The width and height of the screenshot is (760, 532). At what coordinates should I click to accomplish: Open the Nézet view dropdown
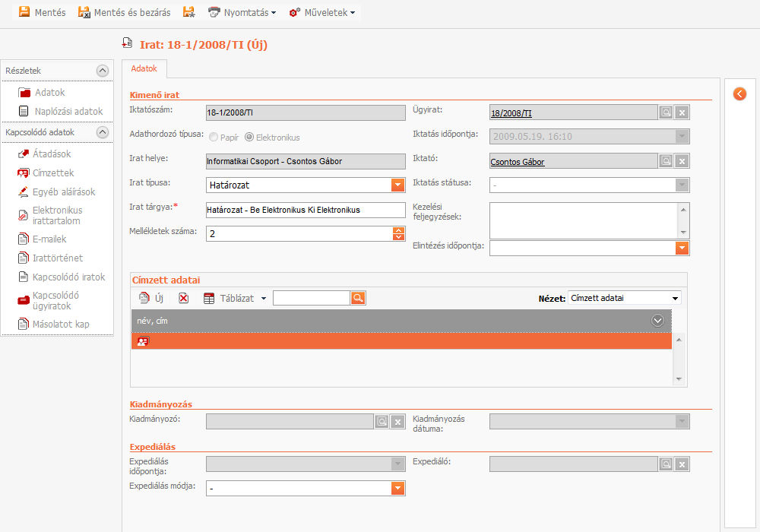pos(625,298)
